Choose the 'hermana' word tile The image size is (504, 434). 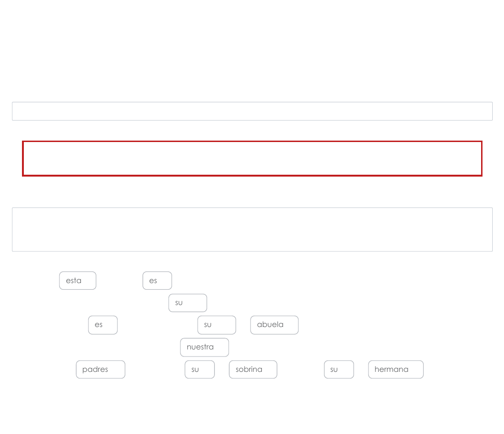(x=396, y=370)
